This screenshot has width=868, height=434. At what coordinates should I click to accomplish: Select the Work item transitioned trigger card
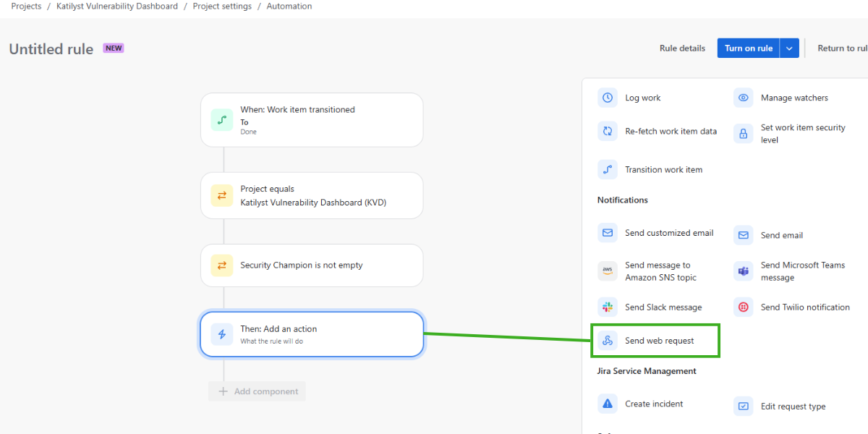point(312,120)
